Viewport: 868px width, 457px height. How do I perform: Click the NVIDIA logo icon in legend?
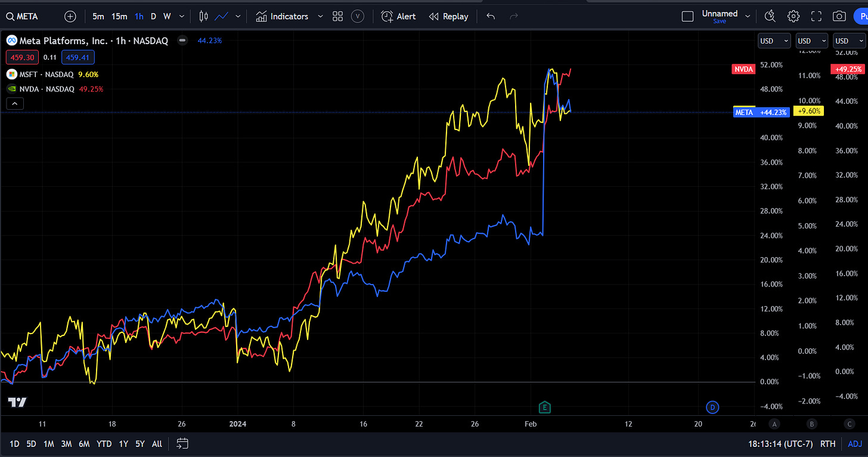pyautogui.click(x=11, y=89)
